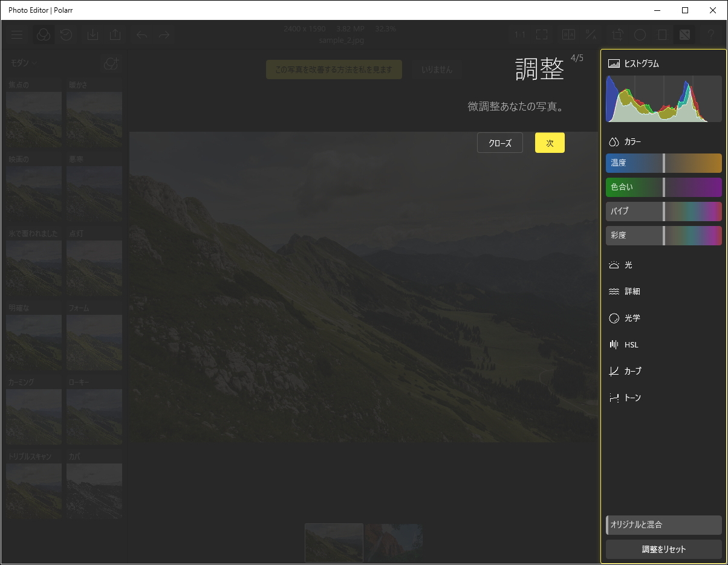Viewport: 728px width, 565px height.
Task: Click the 色合い tint slider
Action: pyautogui.click(x=664, y=187)
